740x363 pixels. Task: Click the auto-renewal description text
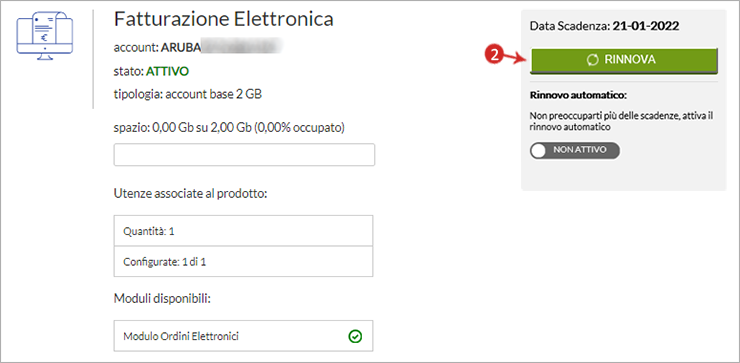pos(621,121)
